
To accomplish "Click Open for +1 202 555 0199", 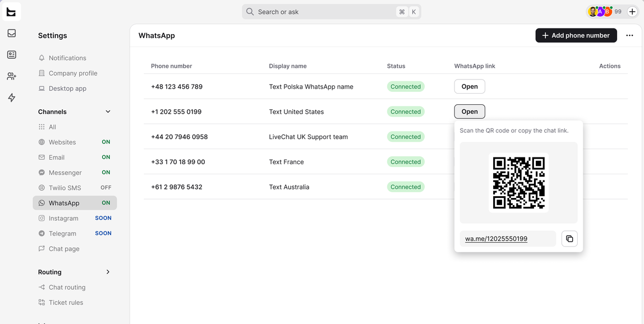I will (x=470, y=112).
